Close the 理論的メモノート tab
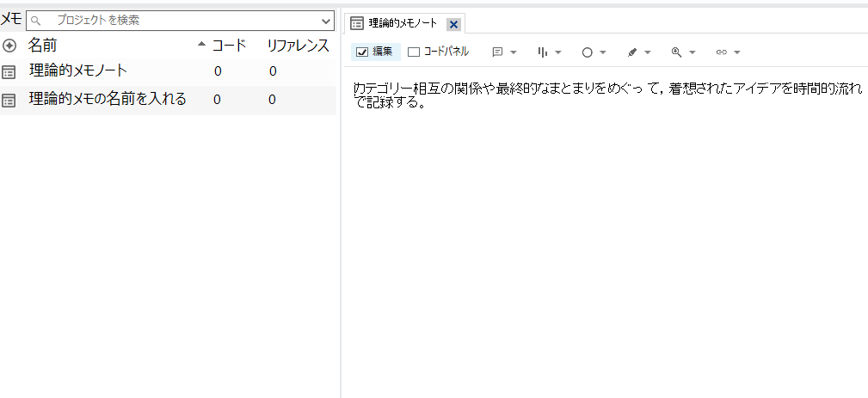Image resolution: width=868 pixels, height=398 pixels. pyautogui.click(x=453, y=24)
